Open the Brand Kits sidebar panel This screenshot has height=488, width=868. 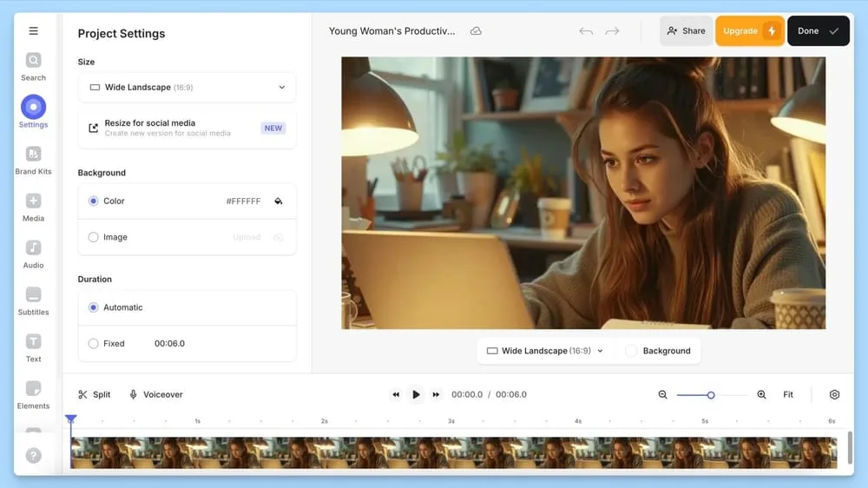coord(33,161)
